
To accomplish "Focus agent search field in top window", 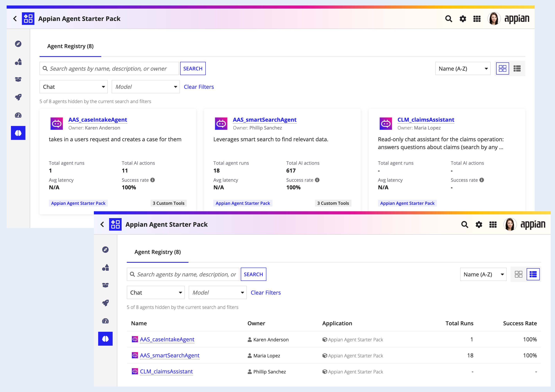I will (109, 69).
